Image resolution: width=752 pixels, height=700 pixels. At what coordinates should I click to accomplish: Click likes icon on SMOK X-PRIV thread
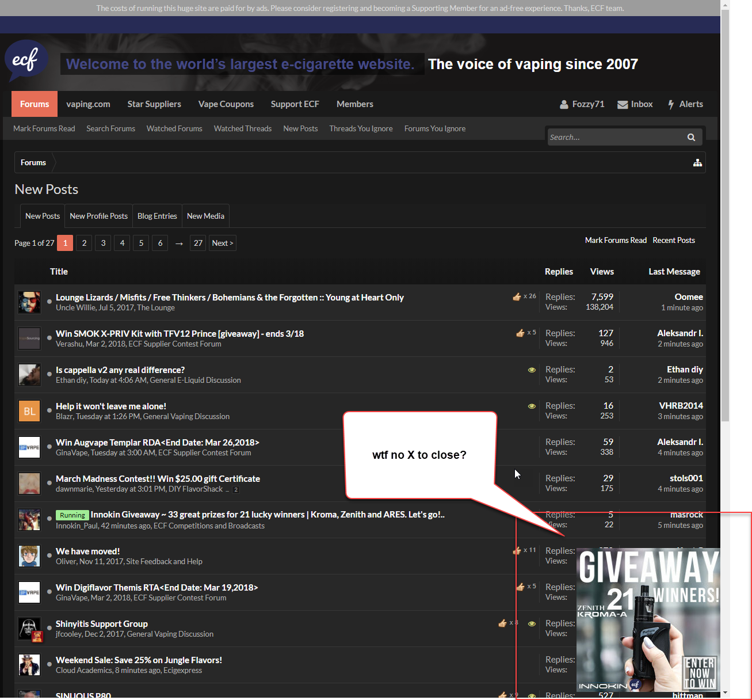coord(520,333)
